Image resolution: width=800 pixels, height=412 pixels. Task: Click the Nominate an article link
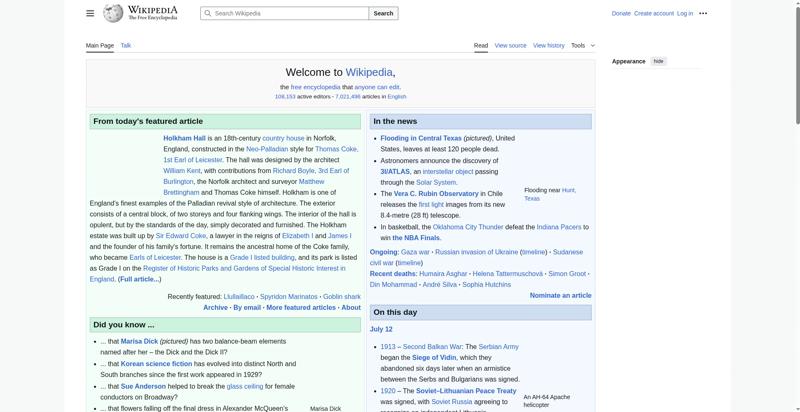560,295
